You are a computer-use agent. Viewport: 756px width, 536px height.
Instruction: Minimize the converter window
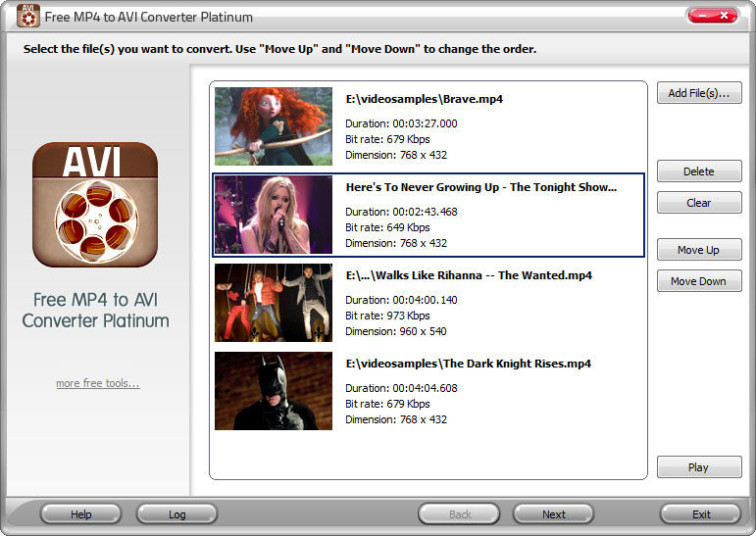click(x=702, y=16)
